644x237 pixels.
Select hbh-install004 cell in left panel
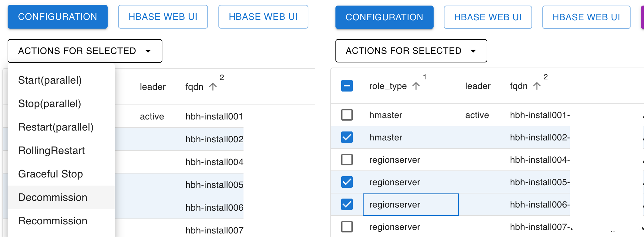(x=215, y=162)
